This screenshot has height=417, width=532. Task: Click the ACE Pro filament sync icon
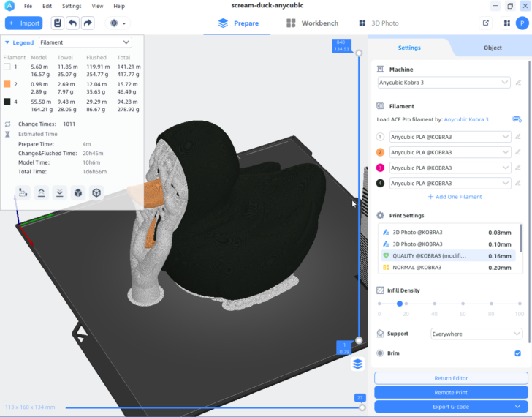517,119
